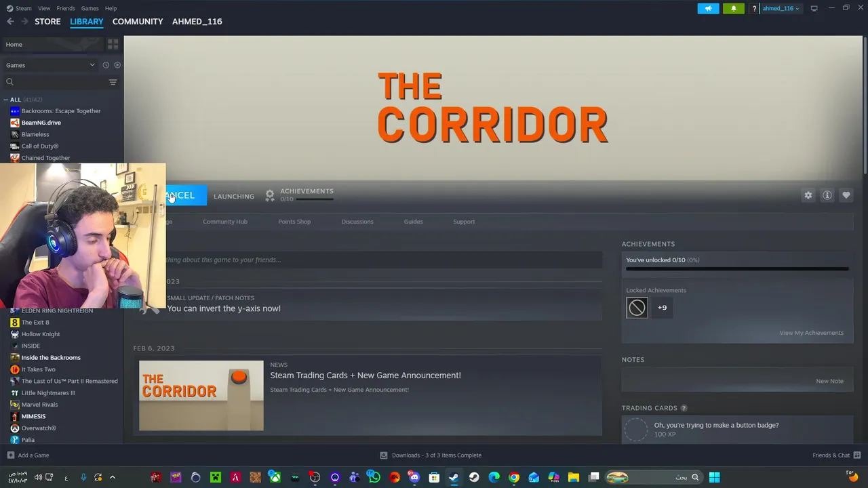Open the Community Hub link
The image size is (868, 488).
225,222
